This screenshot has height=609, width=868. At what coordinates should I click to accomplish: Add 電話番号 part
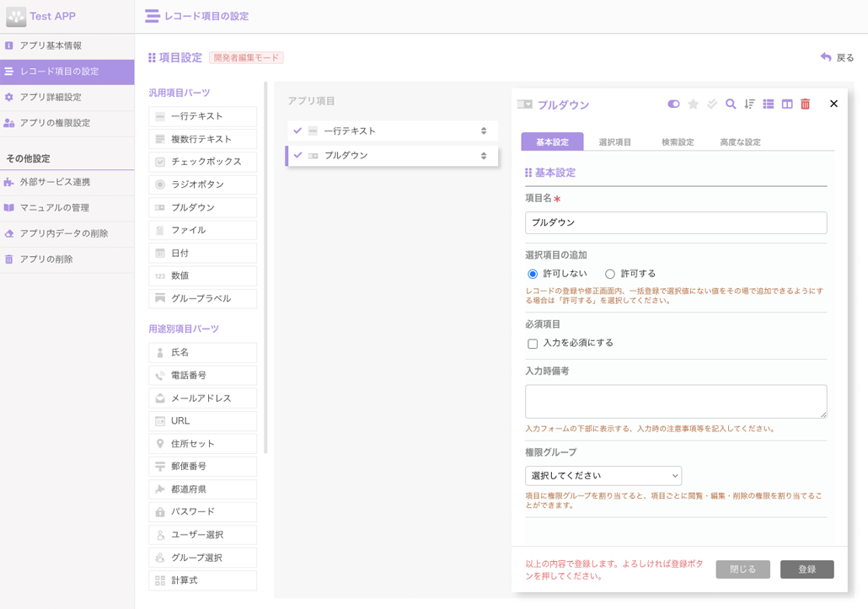[202, 375]
